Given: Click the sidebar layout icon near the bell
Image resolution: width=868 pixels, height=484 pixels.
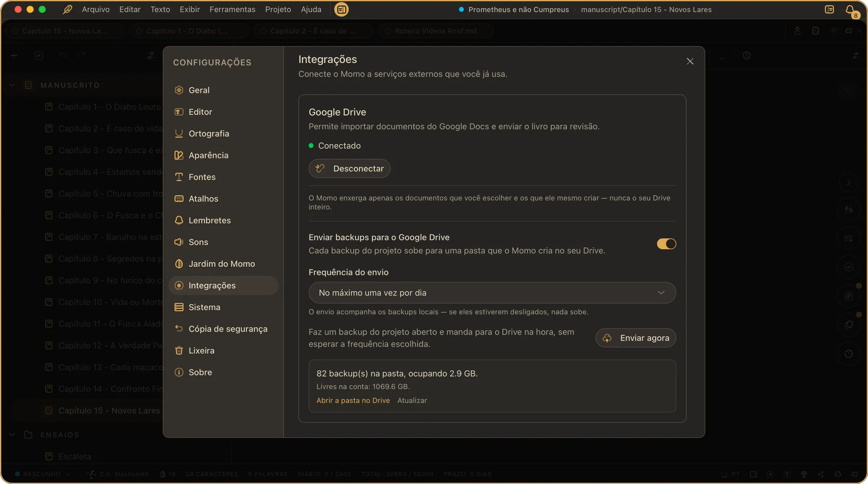Looking at the screenshot, I should tap(829, 10).
